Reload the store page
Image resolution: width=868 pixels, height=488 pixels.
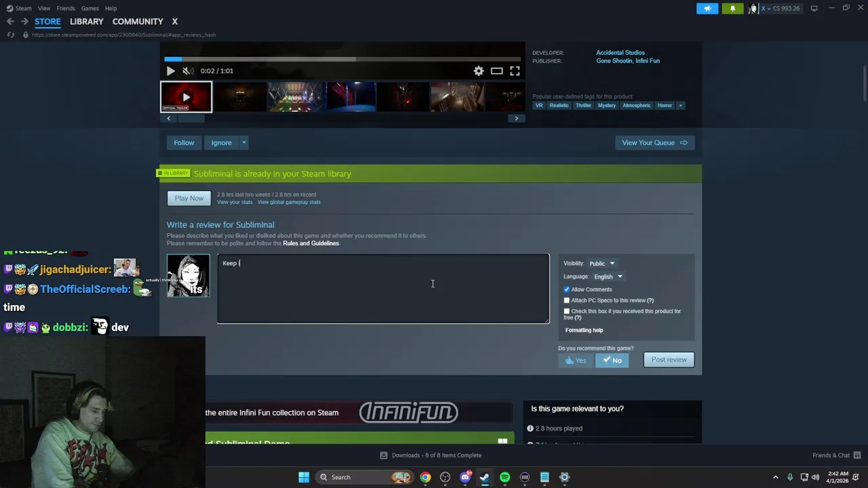[x=10, y=35]
